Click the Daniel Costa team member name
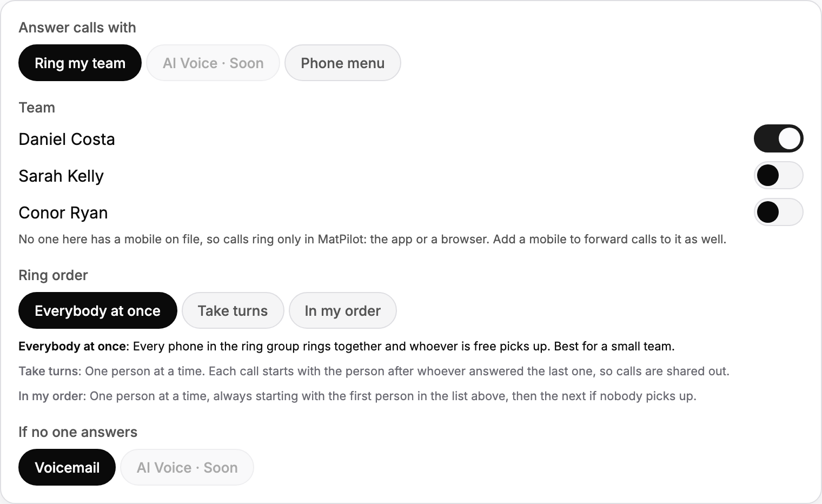The image size is (822, 504). tap(67, 139)
